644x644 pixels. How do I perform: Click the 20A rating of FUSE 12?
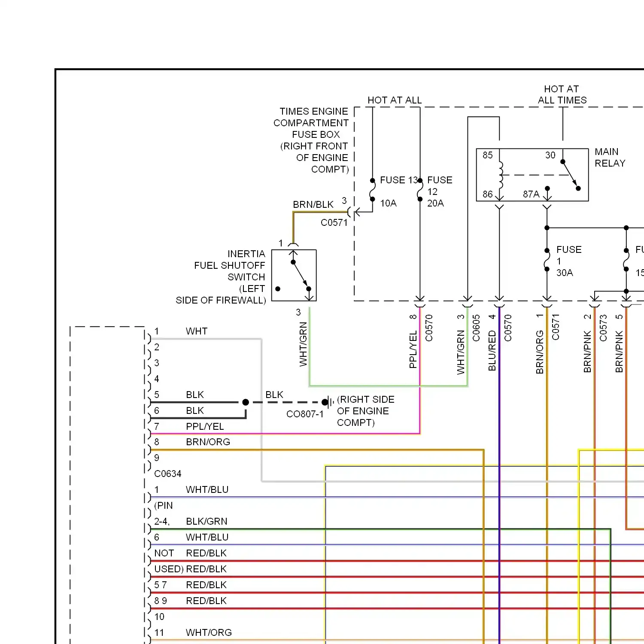click(435, 203)
